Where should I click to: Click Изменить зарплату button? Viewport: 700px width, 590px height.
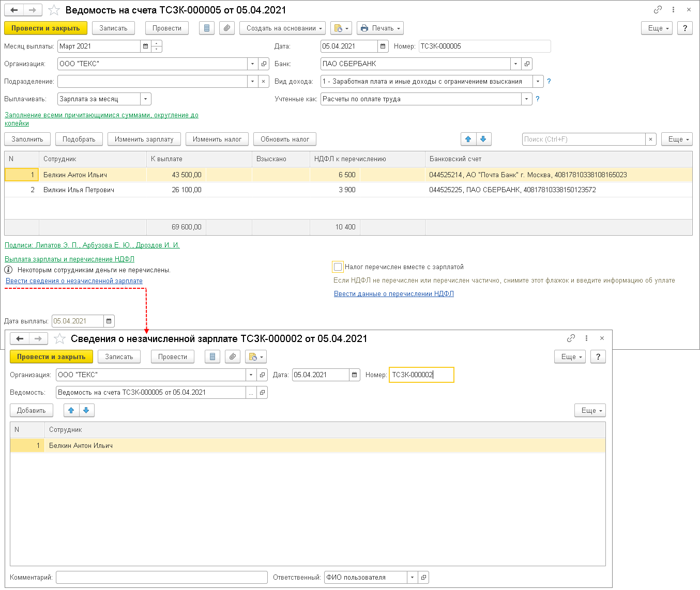pyautogui.click(x=144, y=139)
